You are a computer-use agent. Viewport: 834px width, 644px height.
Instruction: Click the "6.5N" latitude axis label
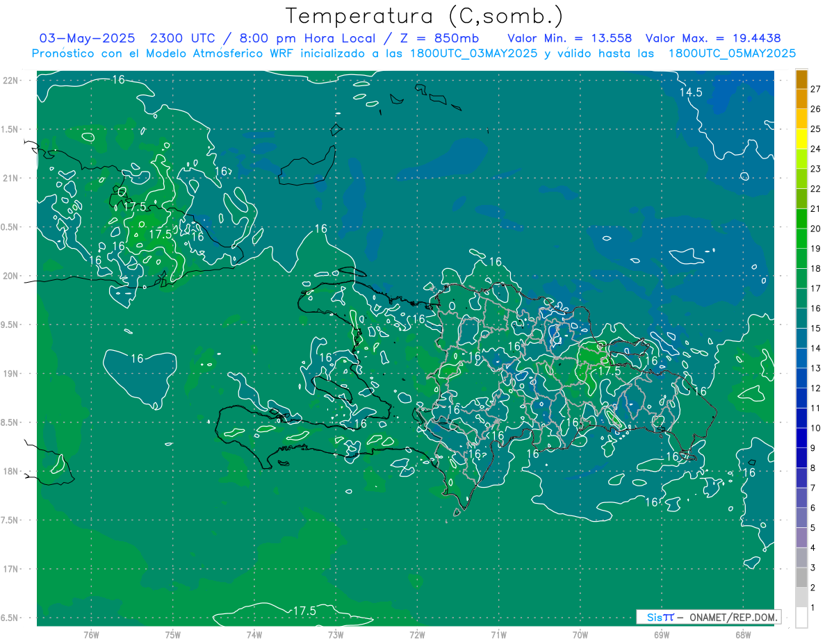point(10,618)
